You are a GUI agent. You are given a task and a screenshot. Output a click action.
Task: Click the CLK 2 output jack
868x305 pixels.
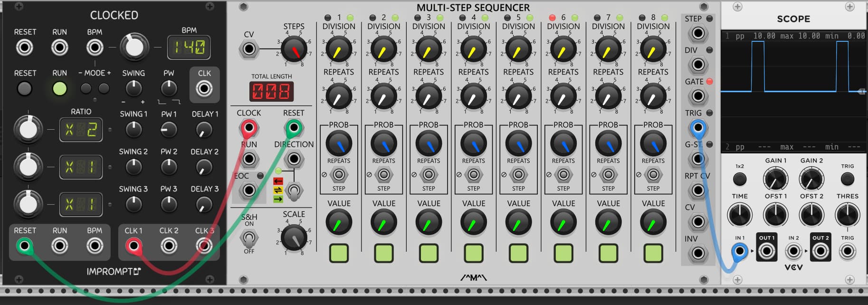[169, 246]
